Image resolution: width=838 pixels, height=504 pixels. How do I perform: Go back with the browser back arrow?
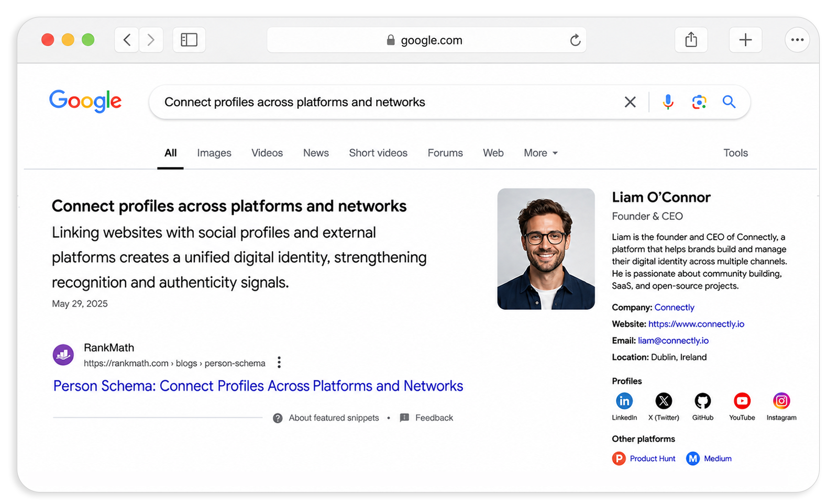coord(127,40)
